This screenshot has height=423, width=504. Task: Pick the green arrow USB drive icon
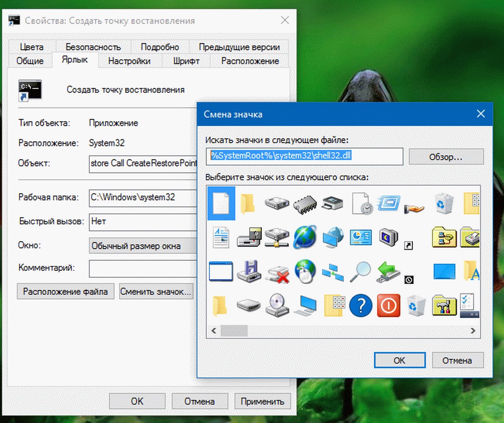[x=388, y=272]
